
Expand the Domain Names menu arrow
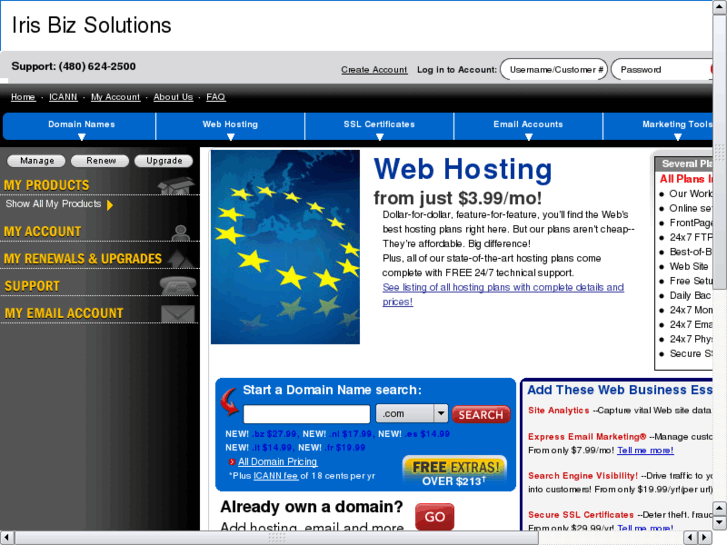[x=82, y=137]
